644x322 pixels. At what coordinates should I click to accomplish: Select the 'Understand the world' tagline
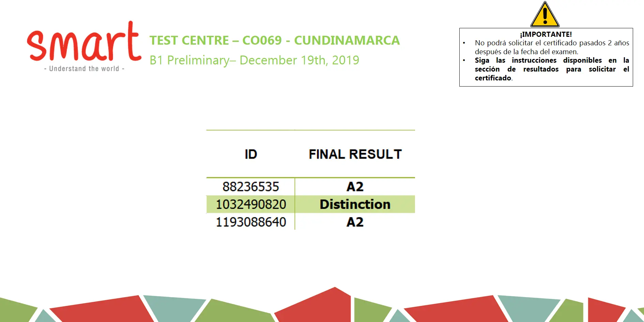[x=84, y=68]
